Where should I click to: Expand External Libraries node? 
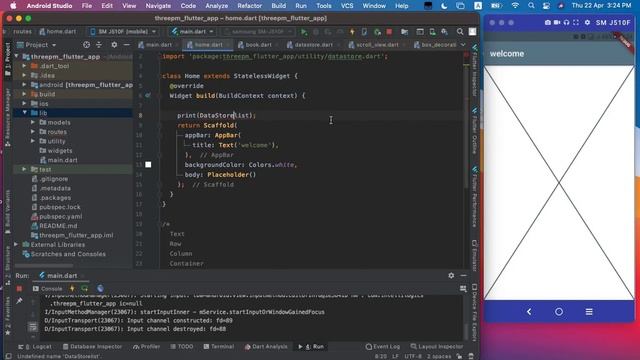click(16, 244)
